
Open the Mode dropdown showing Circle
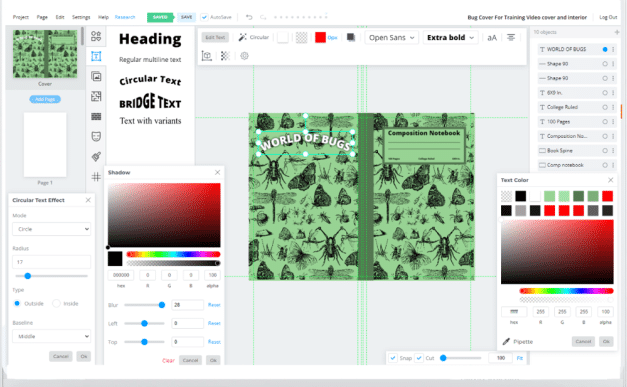click(x=52, y=229)
